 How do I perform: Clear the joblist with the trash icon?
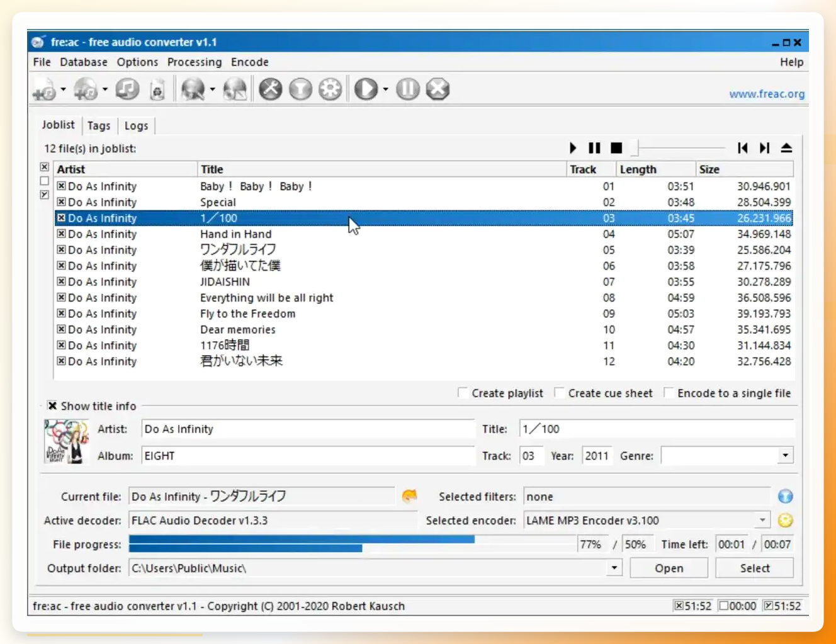click(157, 89)
